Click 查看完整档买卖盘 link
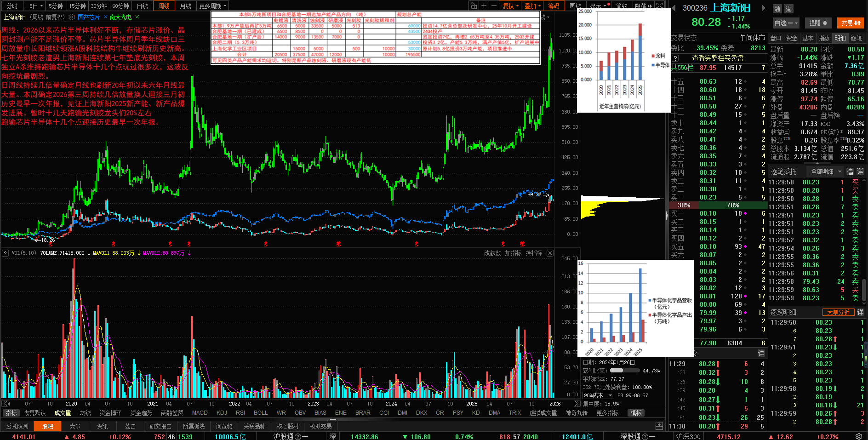Image resolution: width=868 pixels, height=440 pixels. [718, 58]
